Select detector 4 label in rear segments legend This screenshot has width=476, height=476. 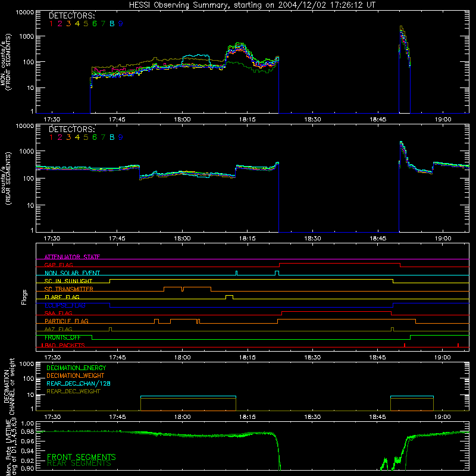coord(77,137)
